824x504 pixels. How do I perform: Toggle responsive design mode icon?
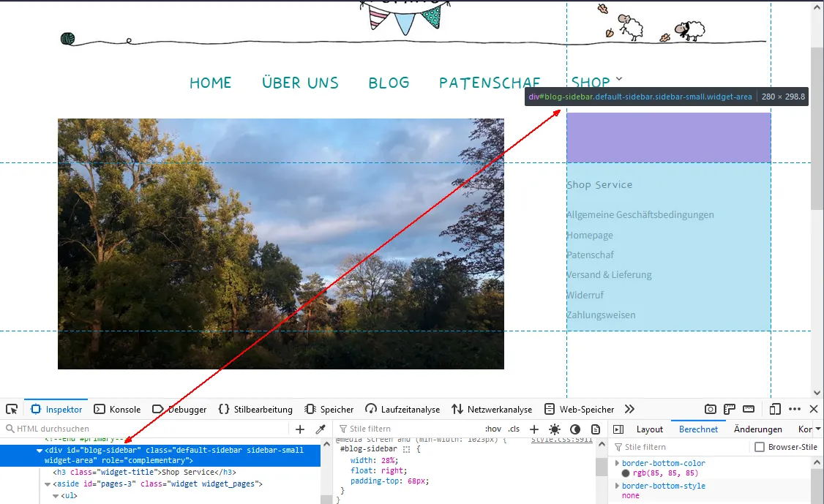pyautogui.click(x=774, y=409)
